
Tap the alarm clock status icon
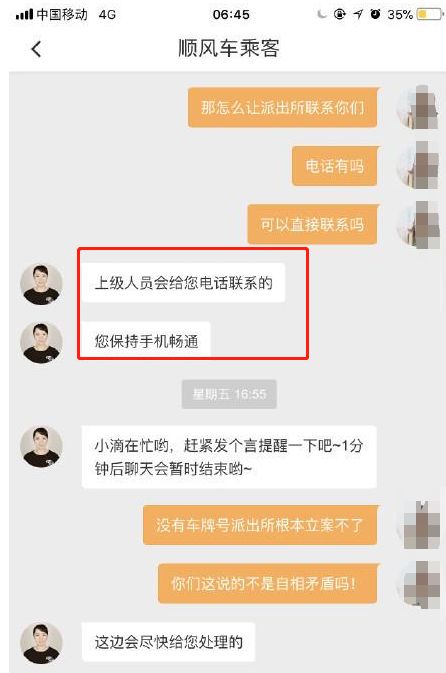[376, 14]
